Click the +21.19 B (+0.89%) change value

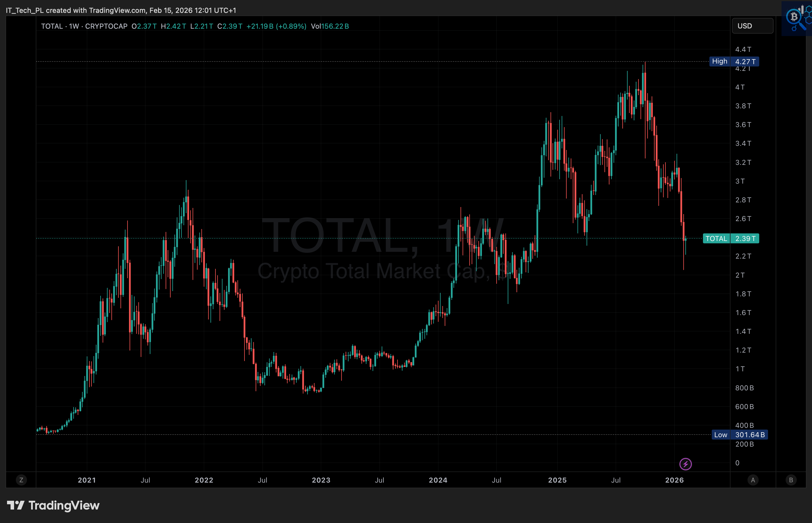tap(276, 26)
